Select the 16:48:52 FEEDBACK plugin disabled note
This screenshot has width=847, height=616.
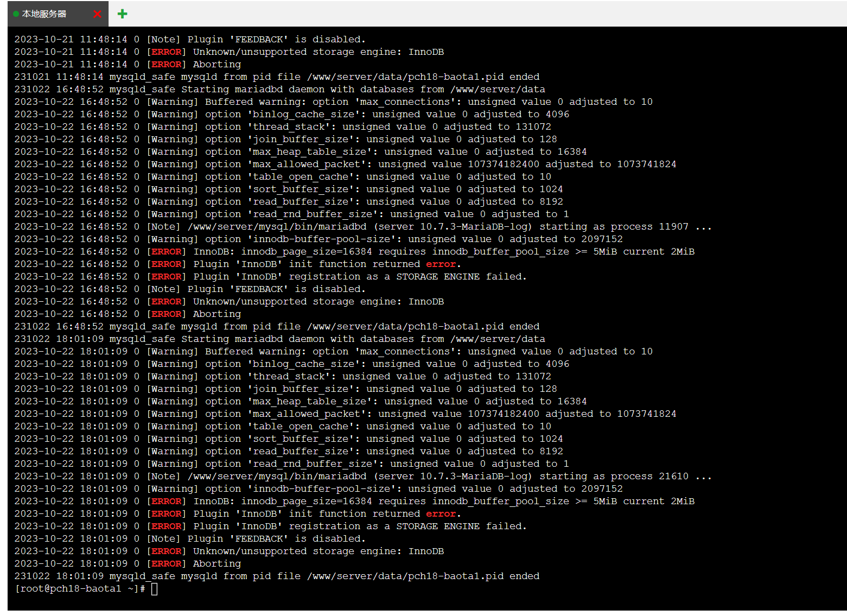(x=190, y=289)
